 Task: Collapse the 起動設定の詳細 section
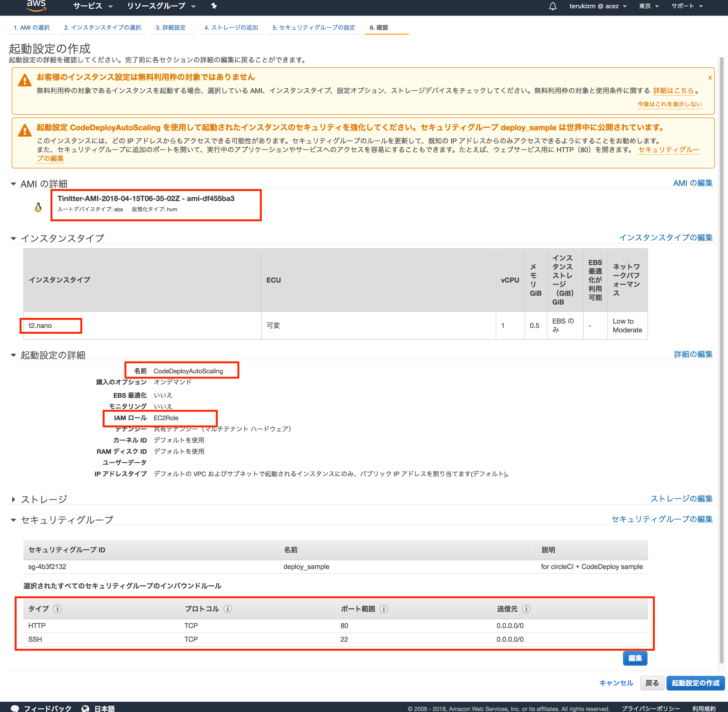(13, 355)
